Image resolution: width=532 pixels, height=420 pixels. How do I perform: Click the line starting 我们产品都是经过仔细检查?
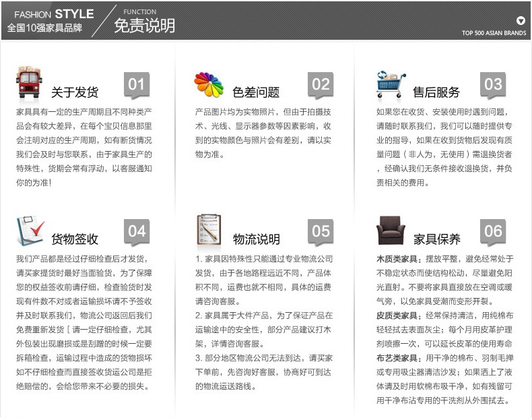coord(82,259)
